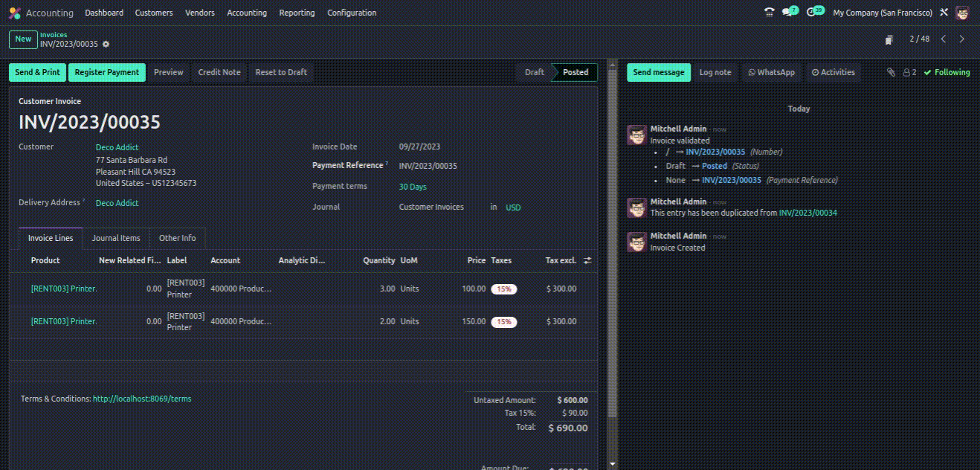The image size is (980, 470).
Task: Click the Register Payment button
Action: point(107,72)
